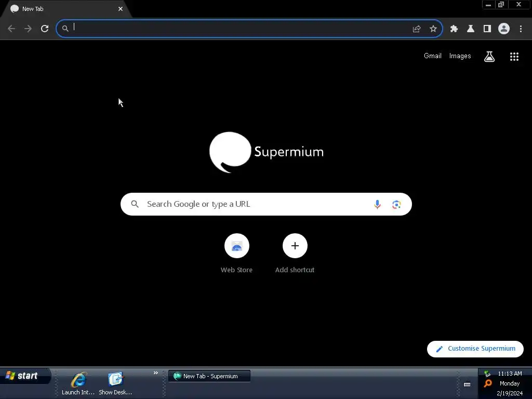Toggle the side panel

(x=487, y=29)
